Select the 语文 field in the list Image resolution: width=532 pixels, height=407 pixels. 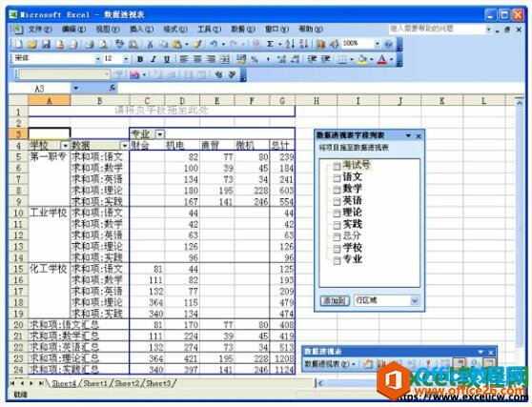(352, 176)
